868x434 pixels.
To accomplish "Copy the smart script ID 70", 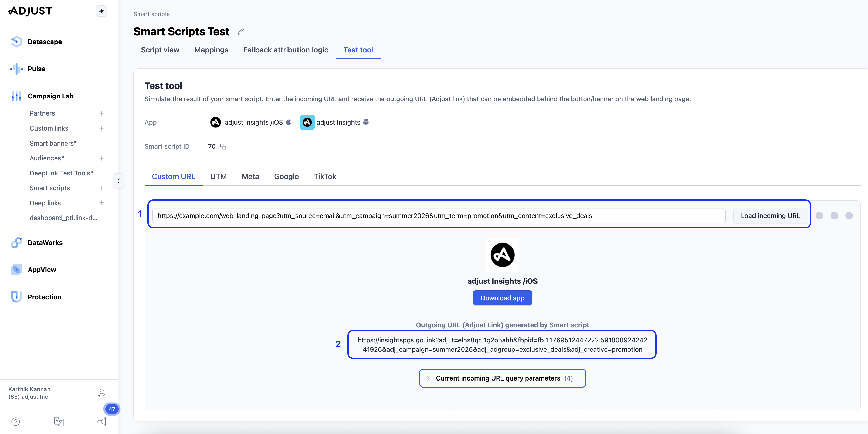I will (223, 147).
